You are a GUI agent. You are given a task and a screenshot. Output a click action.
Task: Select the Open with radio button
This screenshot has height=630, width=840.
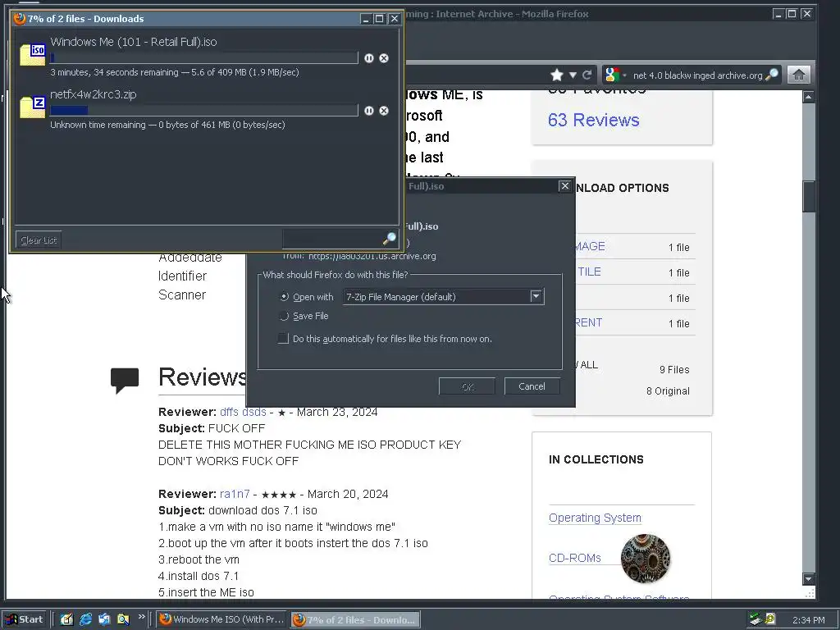[284, 297]
